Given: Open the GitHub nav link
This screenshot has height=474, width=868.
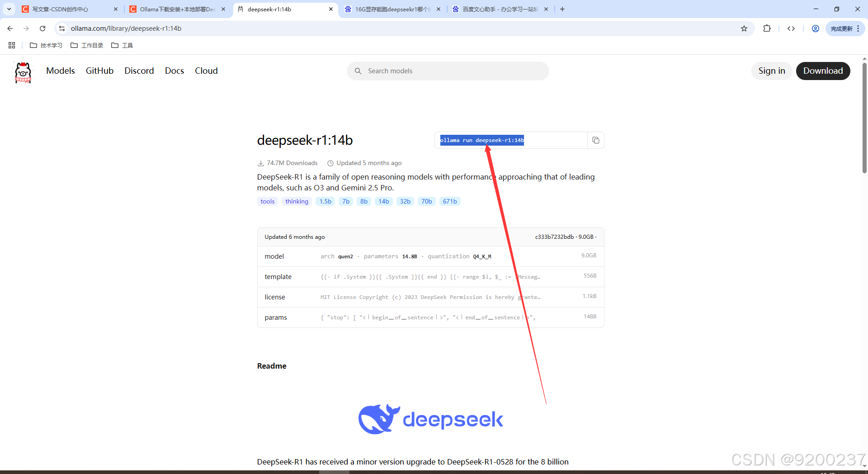Looking at the screenshot, I should tap(99, 71).
